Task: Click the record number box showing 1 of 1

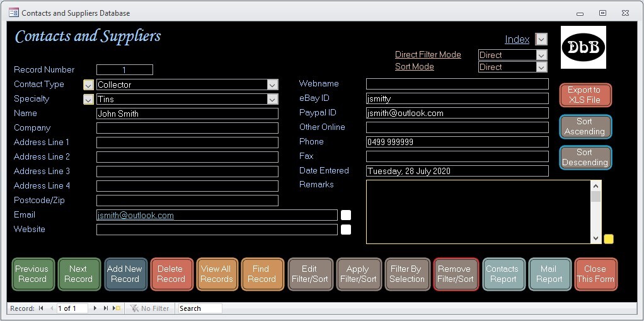Action: pyautogui.click(x=72, y=308)
